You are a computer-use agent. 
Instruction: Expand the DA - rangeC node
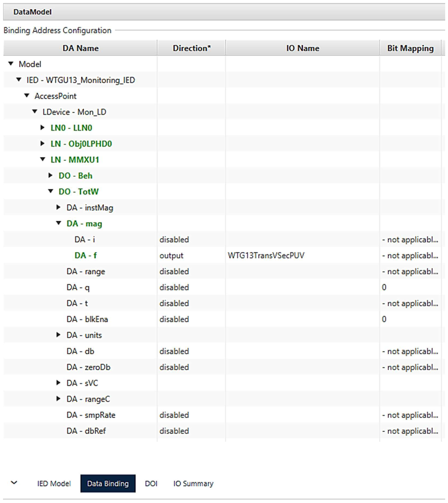point(59,399)
